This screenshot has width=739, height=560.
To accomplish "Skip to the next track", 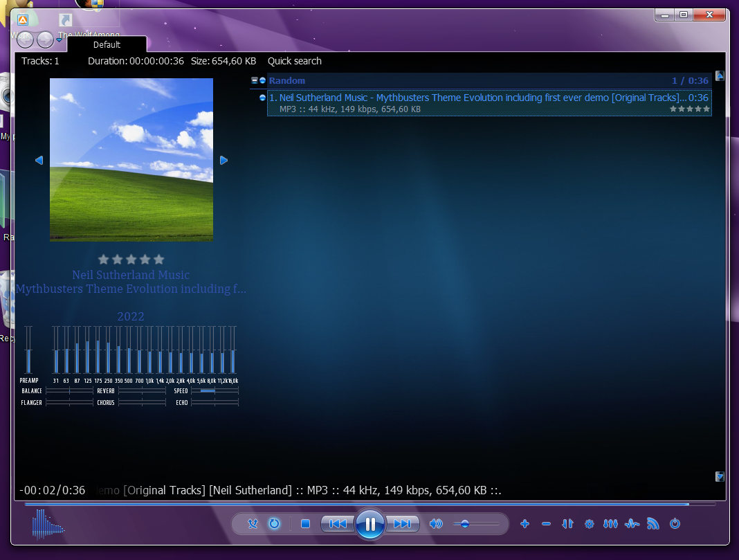I will pos(403,524).
